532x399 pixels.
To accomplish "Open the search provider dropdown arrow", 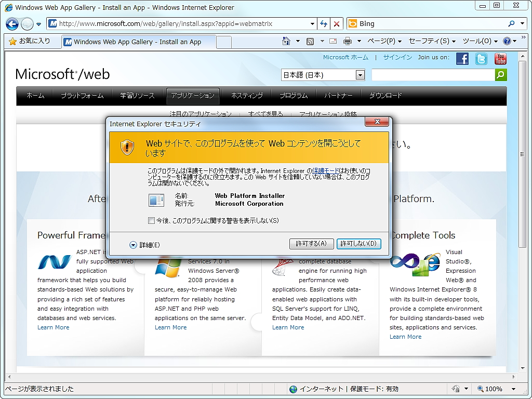I will (523, 24).
